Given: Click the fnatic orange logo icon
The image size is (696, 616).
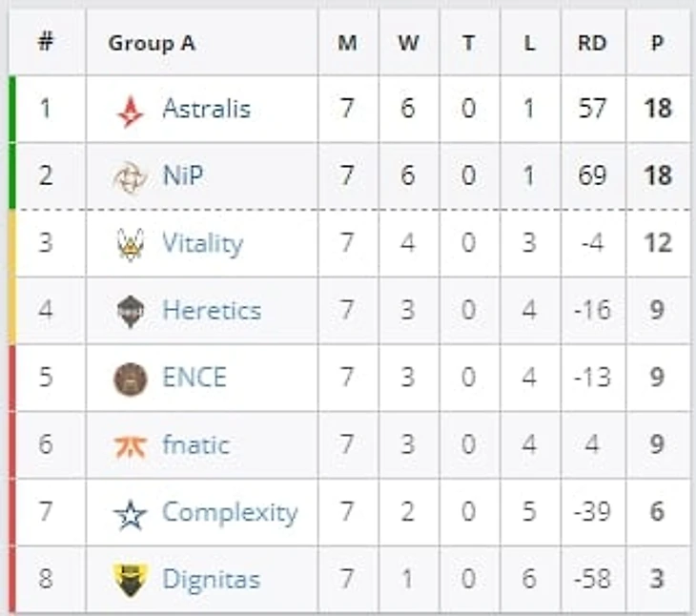Looking at the screenshot, I should pyautogui.click(x=130, y=446).
